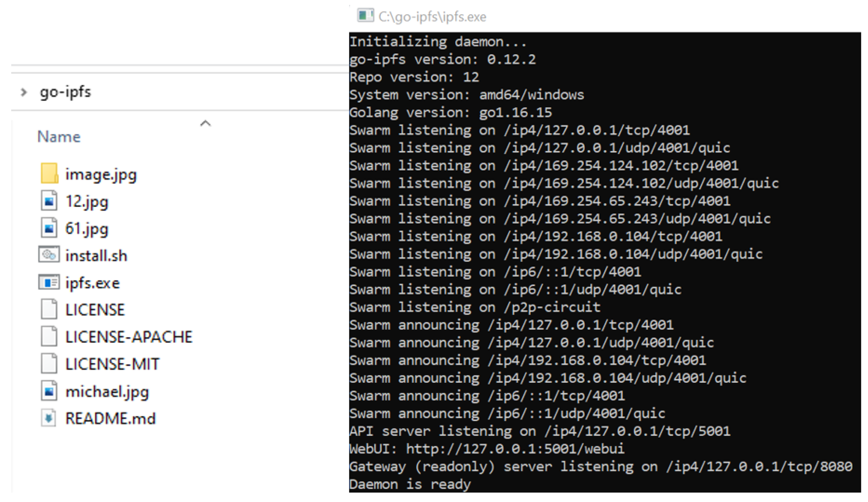This screenshot has width=868, height=502.
Task: Expand the go-ipfs breadcrumb chevron
Action: [x=23, y=92]
